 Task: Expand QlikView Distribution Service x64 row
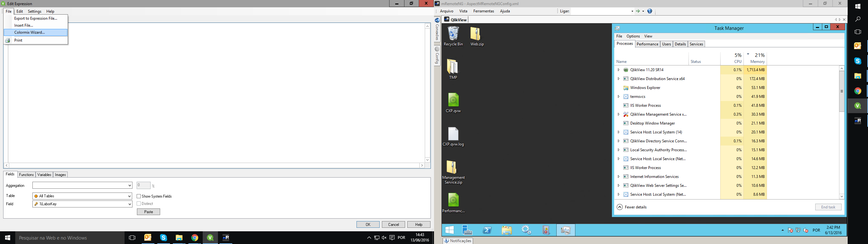[618, 78]
